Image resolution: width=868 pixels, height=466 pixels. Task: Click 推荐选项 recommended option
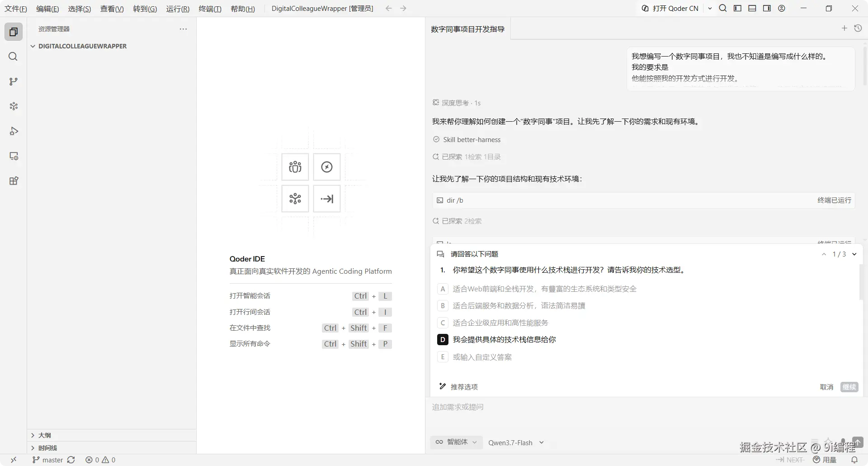[458, 387]
